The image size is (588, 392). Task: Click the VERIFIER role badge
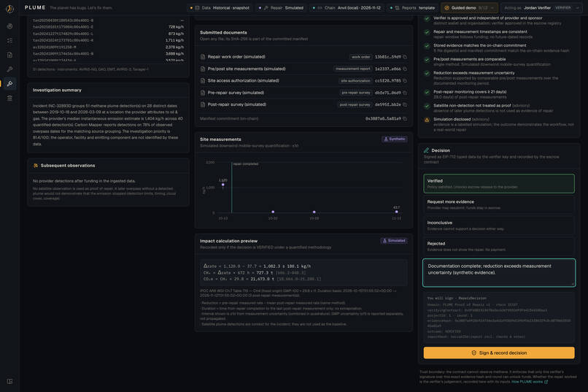coord(562,8)
